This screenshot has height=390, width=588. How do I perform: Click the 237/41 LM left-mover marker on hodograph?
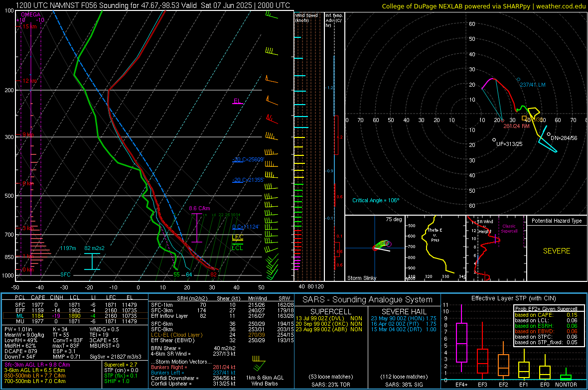(519, 80)
